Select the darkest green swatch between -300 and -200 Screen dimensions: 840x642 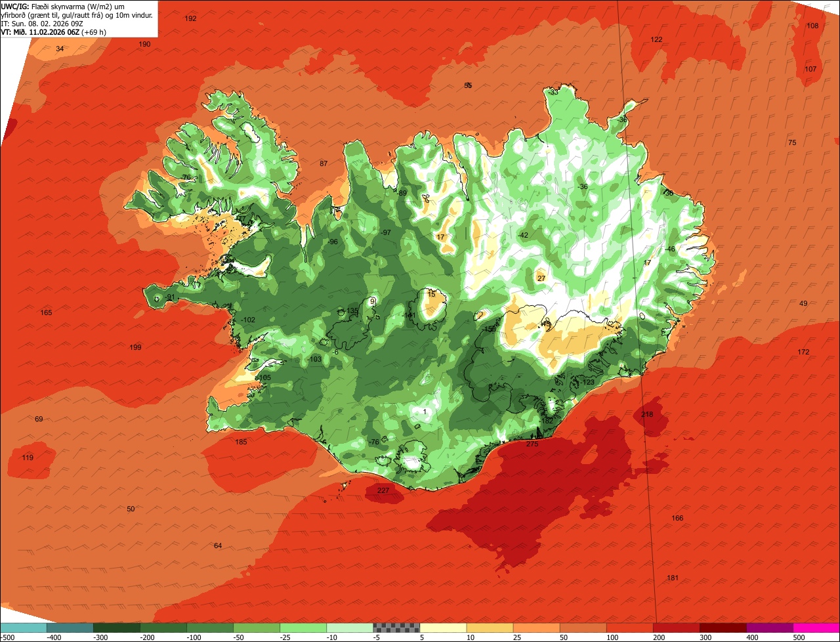point(117,628)
